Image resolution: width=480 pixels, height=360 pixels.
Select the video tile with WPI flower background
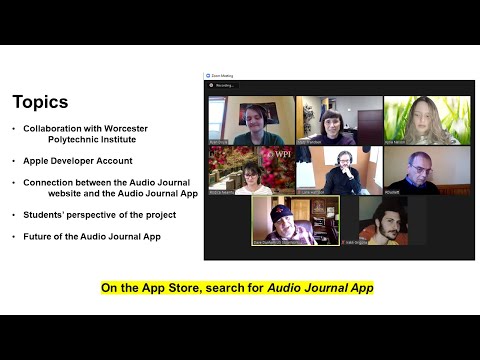click(252, 170)
